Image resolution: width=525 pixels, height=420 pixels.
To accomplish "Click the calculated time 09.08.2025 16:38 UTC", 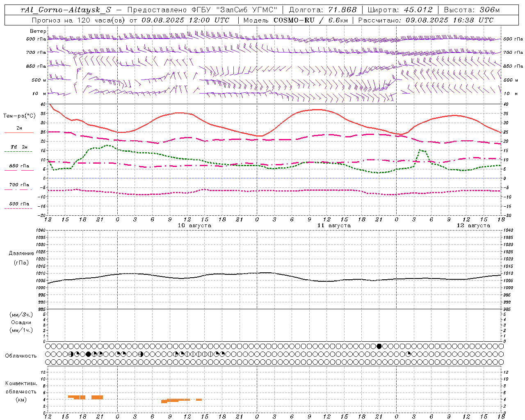I will click(x=450, y=20).
